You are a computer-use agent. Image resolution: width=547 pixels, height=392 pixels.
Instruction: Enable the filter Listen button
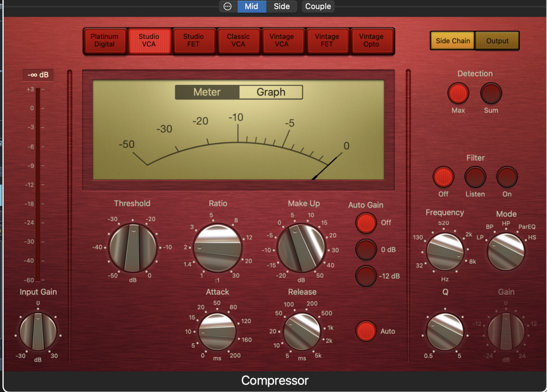tap(475, 177)
